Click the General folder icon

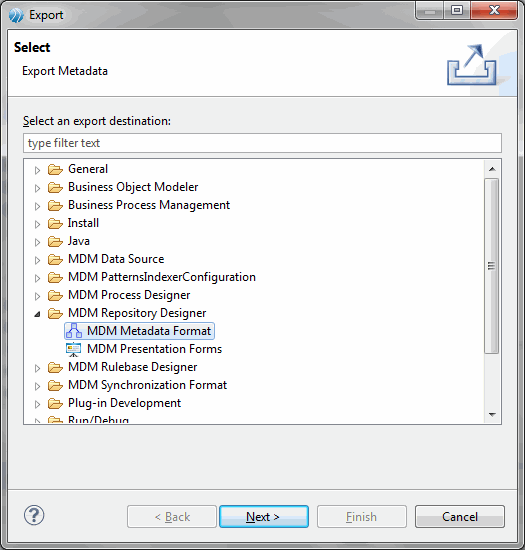55,169
